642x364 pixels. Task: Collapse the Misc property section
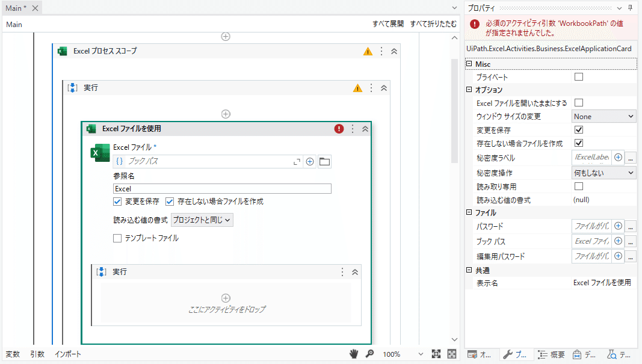[469, 64]
